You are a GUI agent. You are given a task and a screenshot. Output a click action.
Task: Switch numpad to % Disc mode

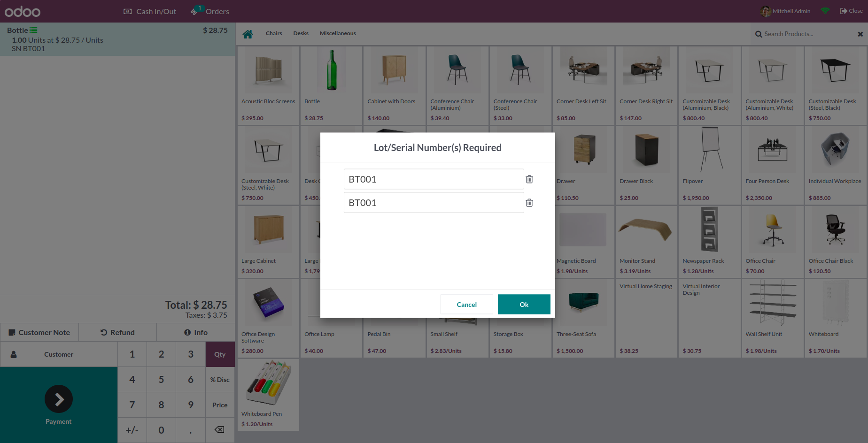click(220, 380)
